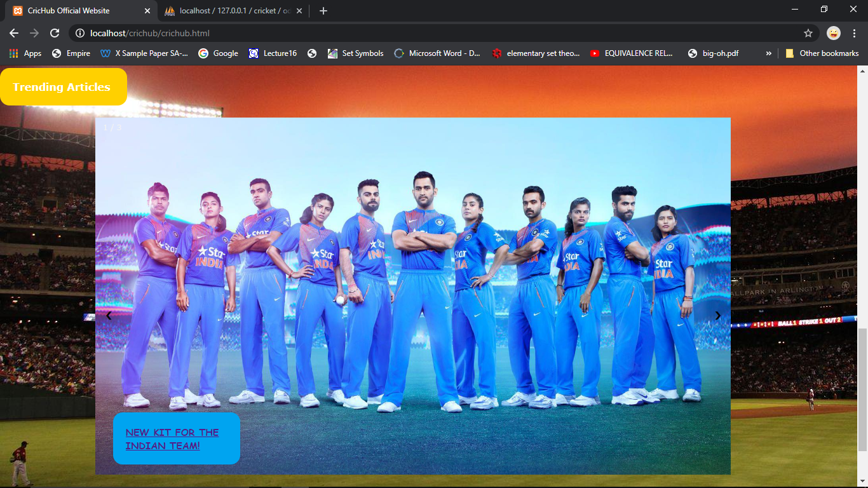
Task: Open the Empire bookmark
Action: point(71,53)
